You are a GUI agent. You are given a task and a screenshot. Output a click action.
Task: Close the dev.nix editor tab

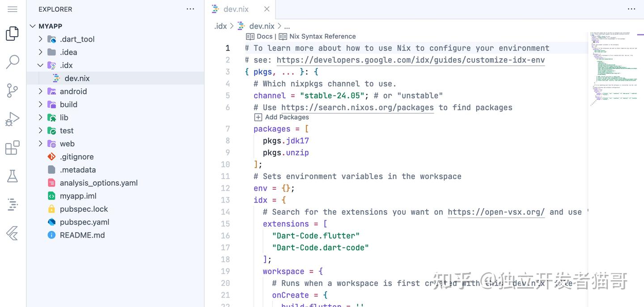267,9
